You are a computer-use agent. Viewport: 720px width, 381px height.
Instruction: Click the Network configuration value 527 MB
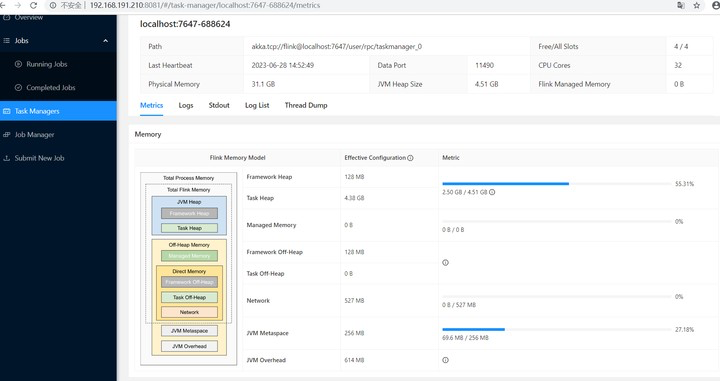click(354, 301)
